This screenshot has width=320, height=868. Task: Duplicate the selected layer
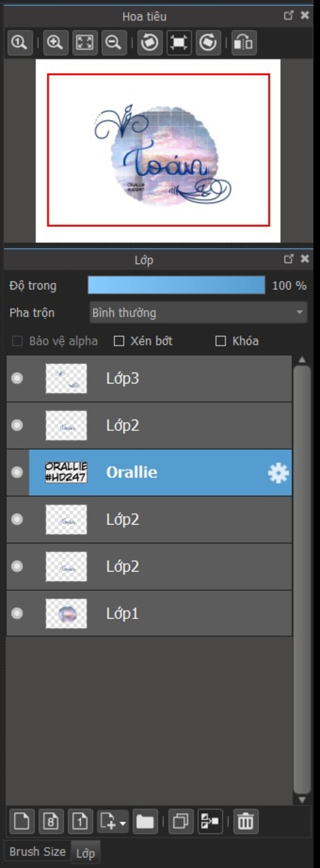[181, 821]
